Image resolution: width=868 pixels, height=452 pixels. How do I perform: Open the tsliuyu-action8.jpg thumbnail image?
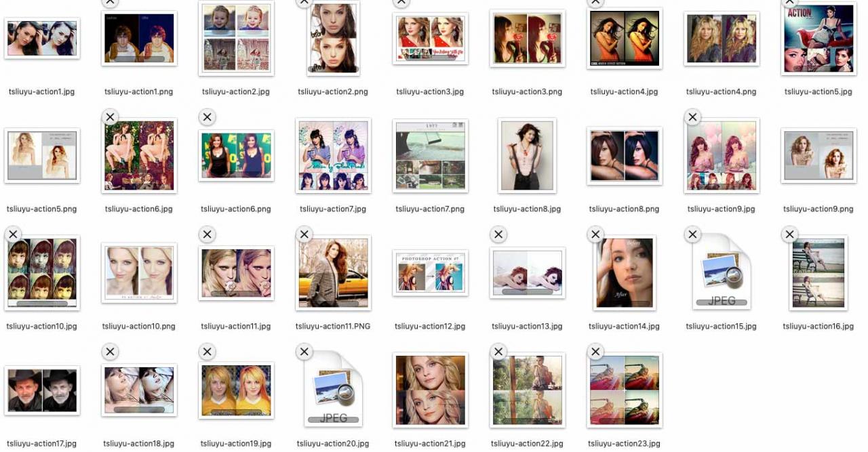click(527, 155)
